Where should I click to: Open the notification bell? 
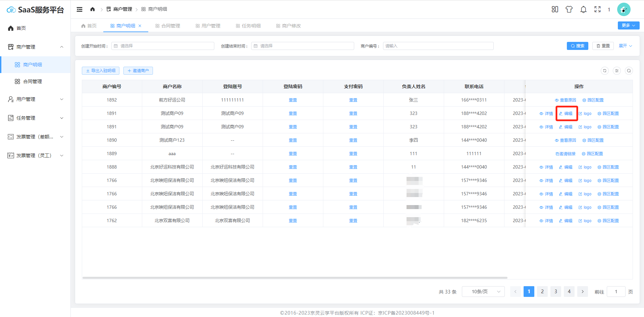583,9
